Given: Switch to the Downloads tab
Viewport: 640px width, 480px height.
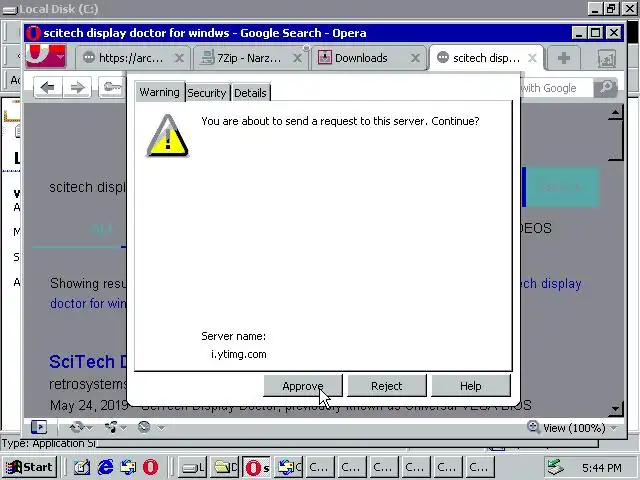Looking at the screenshot, I should 361,58.
